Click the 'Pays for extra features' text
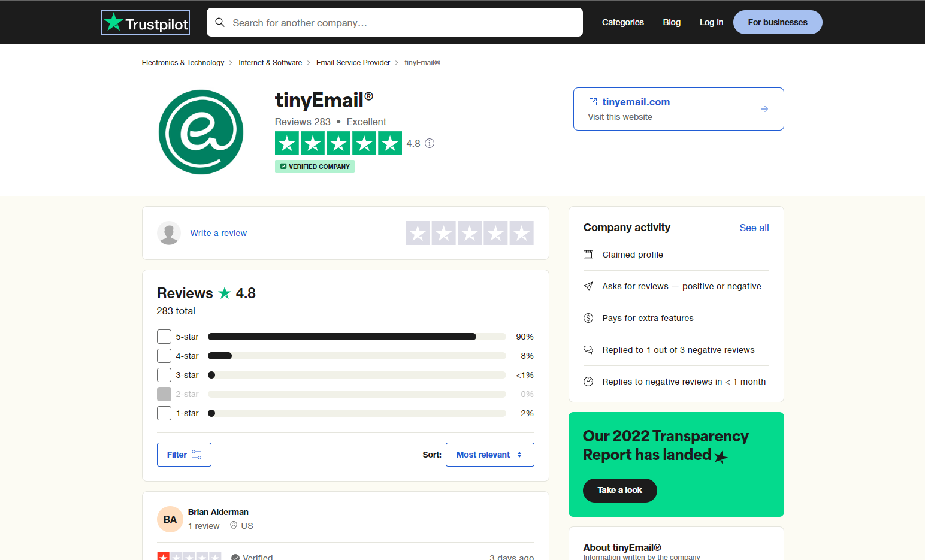 coord(648,318)
